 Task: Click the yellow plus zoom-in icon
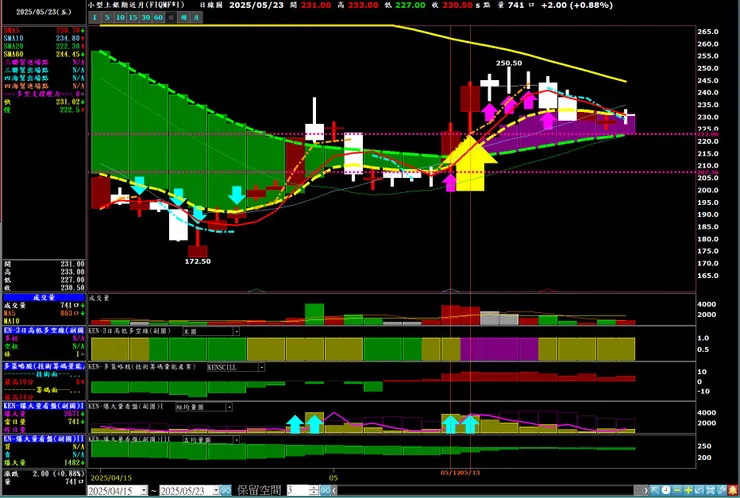click(688, 490)
